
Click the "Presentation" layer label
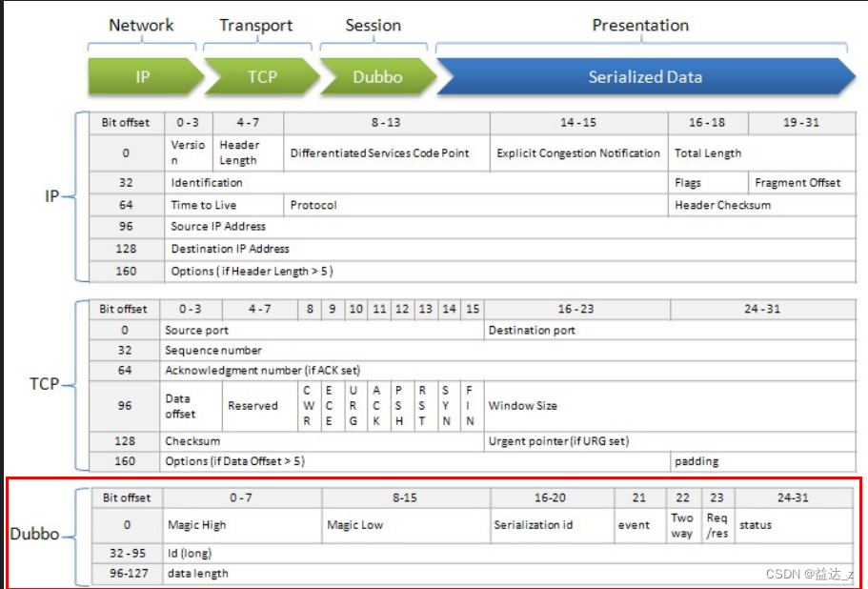[x=640, y=25]
